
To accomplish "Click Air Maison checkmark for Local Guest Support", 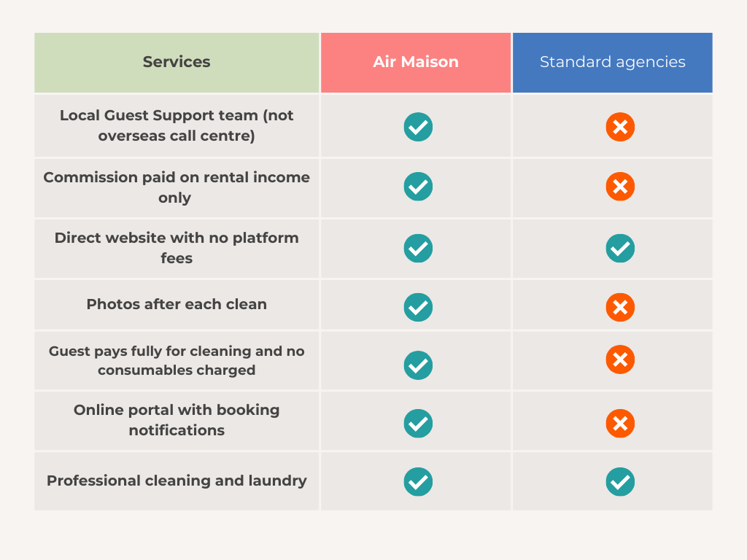I will (418, 127).
